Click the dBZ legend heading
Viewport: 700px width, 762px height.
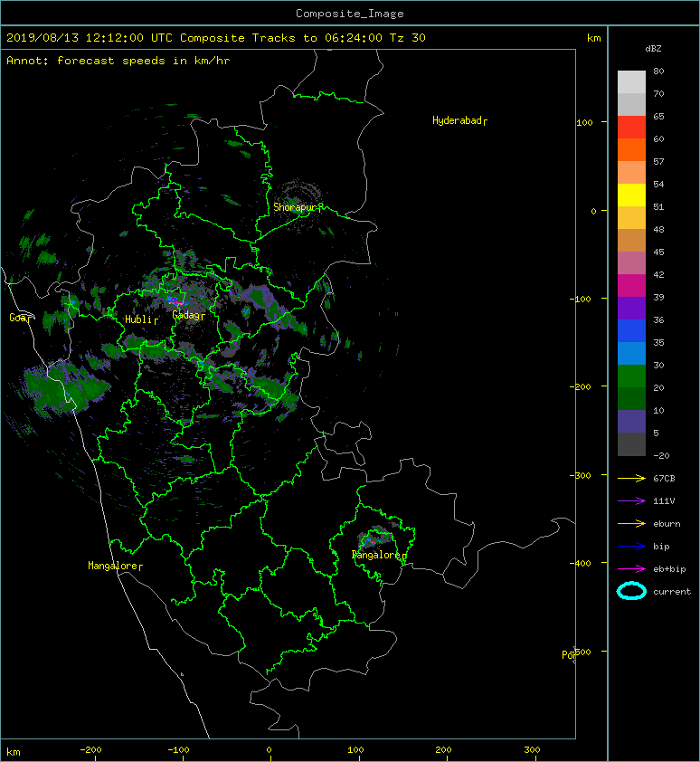653,49
